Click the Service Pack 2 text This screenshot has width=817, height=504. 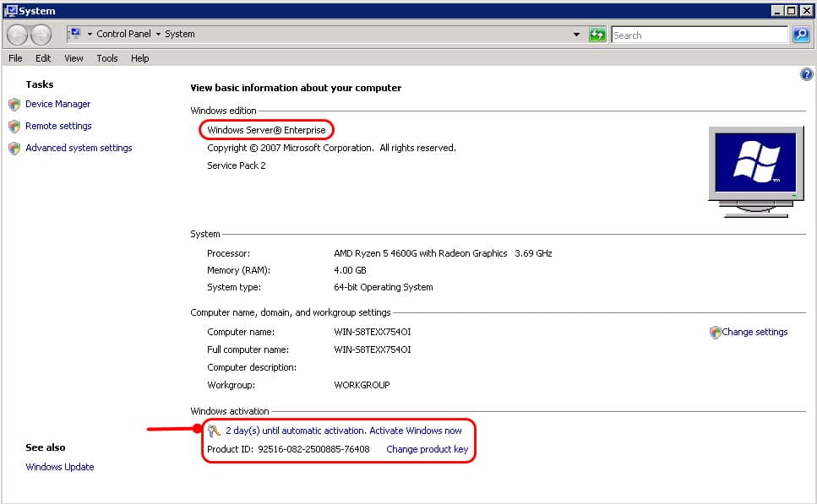click(x=236, y=165)
